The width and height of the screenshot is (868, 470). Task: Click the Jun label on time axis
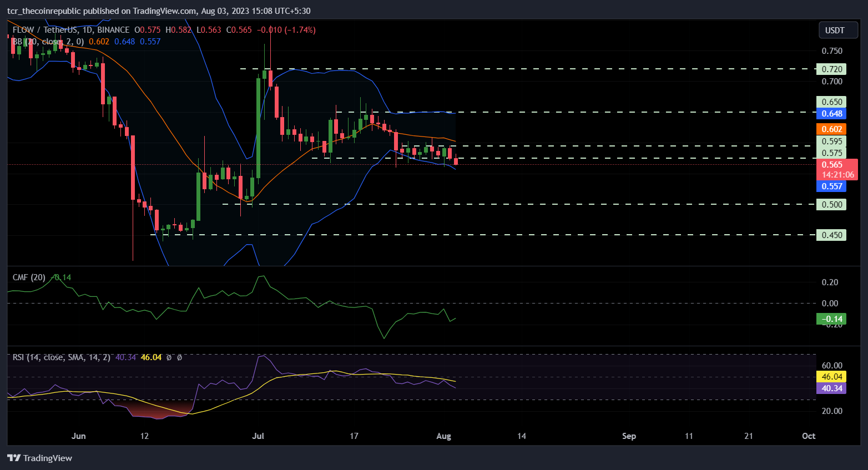pos(79,436)
